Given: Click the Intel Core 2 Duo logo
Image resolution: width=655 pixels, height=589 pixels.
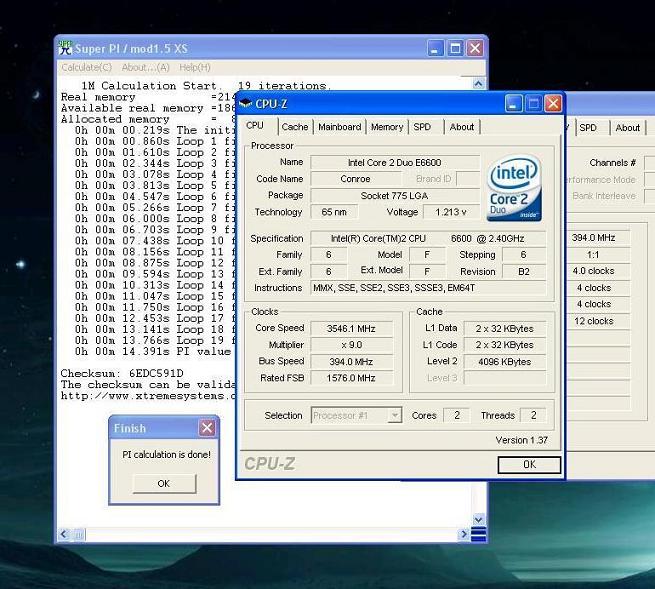Looking at the screenshot, I should pyautogui.click(x=514, y=188).
